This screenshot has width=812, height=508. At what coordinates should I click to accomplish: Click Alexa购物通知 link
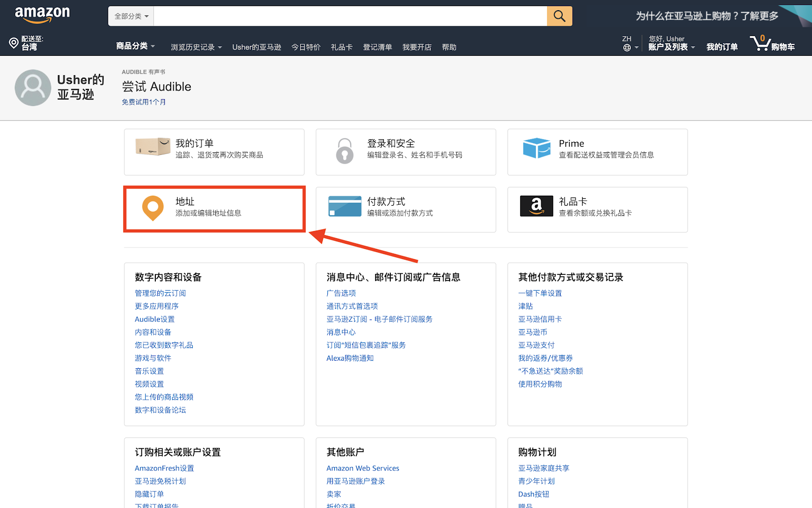pos(350,358)
